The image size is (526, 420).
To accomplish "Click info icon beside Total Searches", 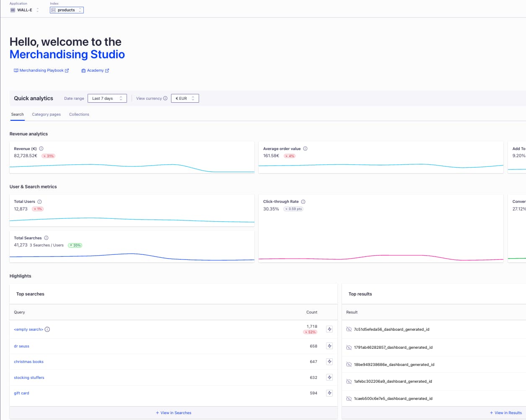I will [x=46, y=238].
